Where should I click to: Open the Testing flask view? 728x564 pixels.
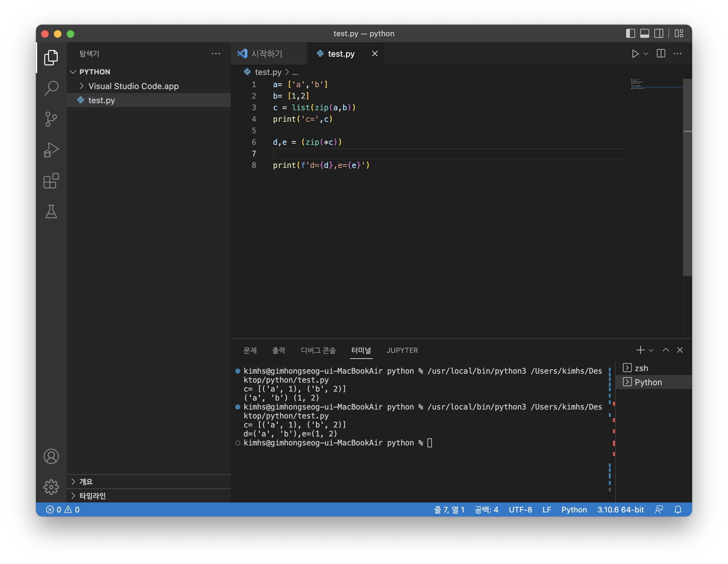click(51, 212)
